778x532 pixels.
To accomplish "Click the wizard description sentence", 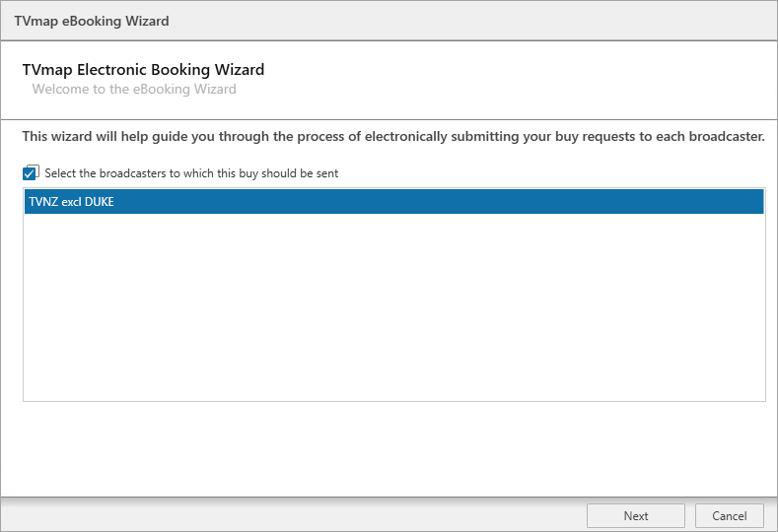I will point(393,136).
